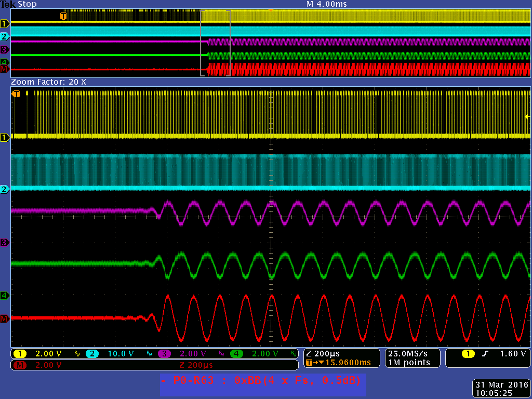The image size is (532, 399).
Task: Click the channel 4 bandwidth limit Bw indicator
Action: click(x=294, y=354)
